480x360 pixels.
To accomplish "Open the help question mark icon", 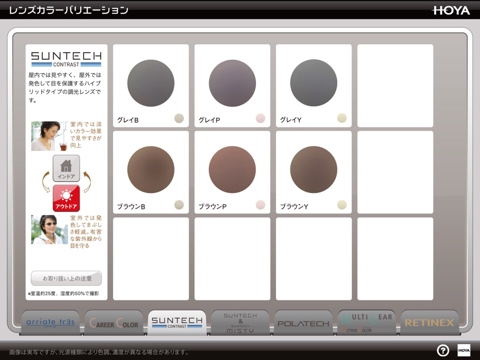I will 443,350.
